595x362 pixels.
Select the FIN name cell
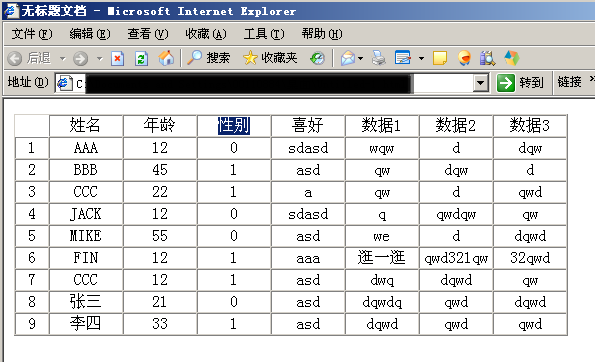86,258
